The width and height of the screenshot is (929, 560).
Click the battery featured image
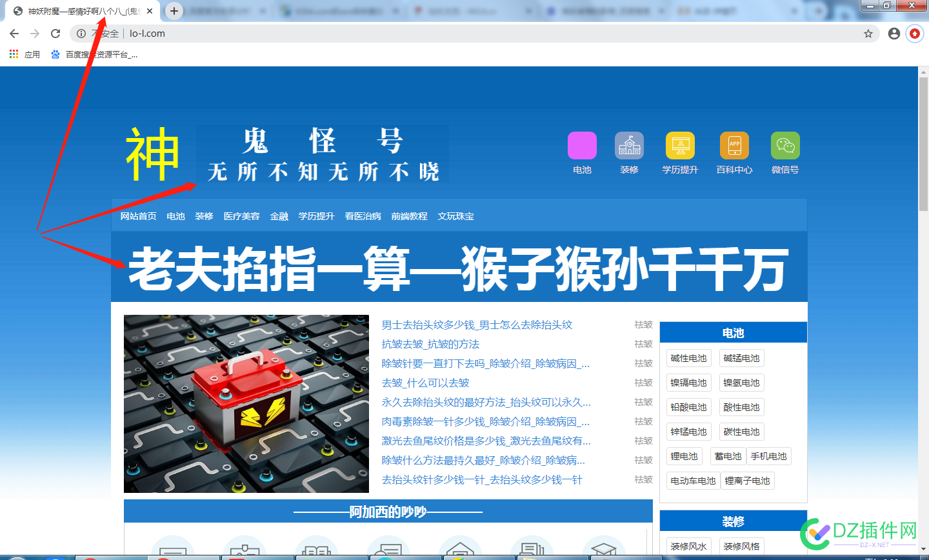coord(246,404)
